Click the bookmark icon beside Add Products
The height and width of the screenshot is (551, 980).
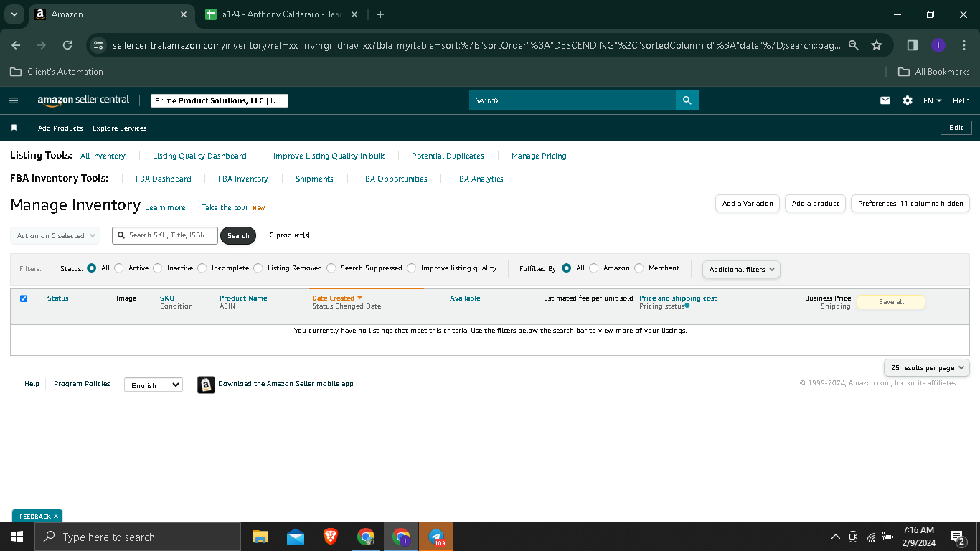14,128
